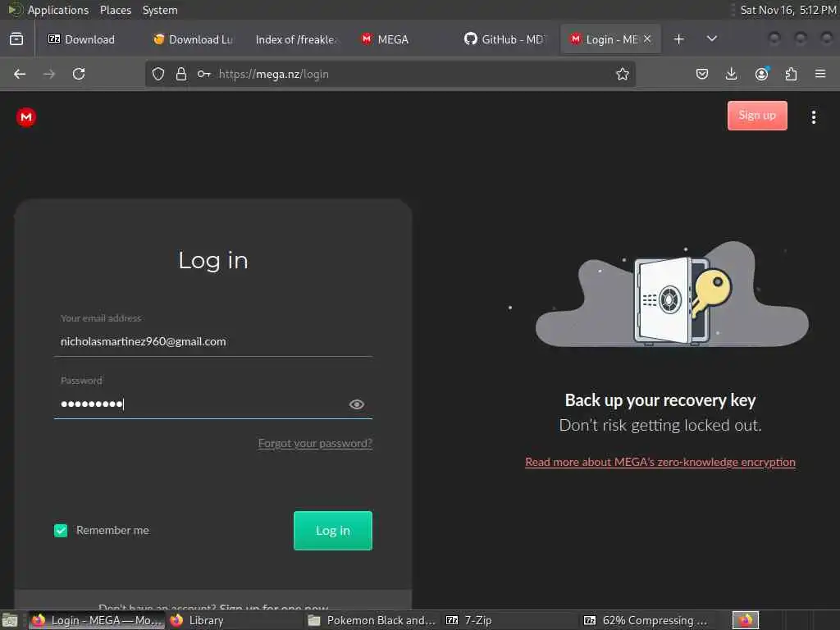The image size is (840, 630).
Task: Open the Firefox downloads panel
Action: click(x=731, y=74)
